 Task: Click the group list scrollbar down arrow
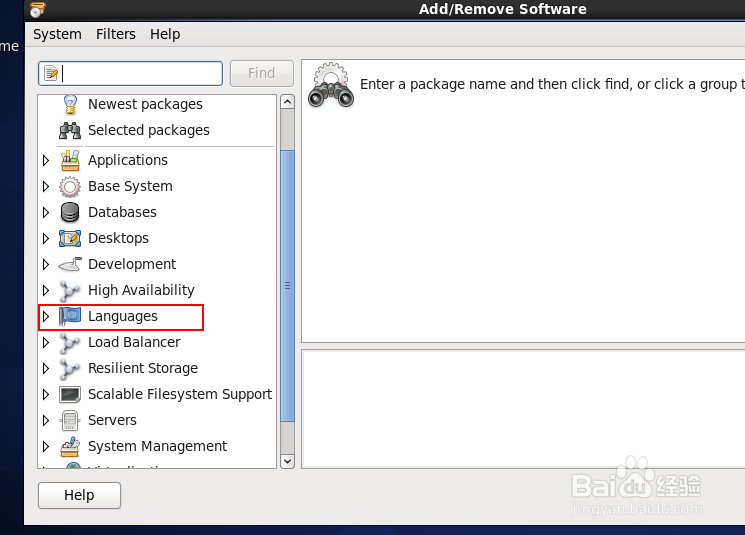[287, 461]
